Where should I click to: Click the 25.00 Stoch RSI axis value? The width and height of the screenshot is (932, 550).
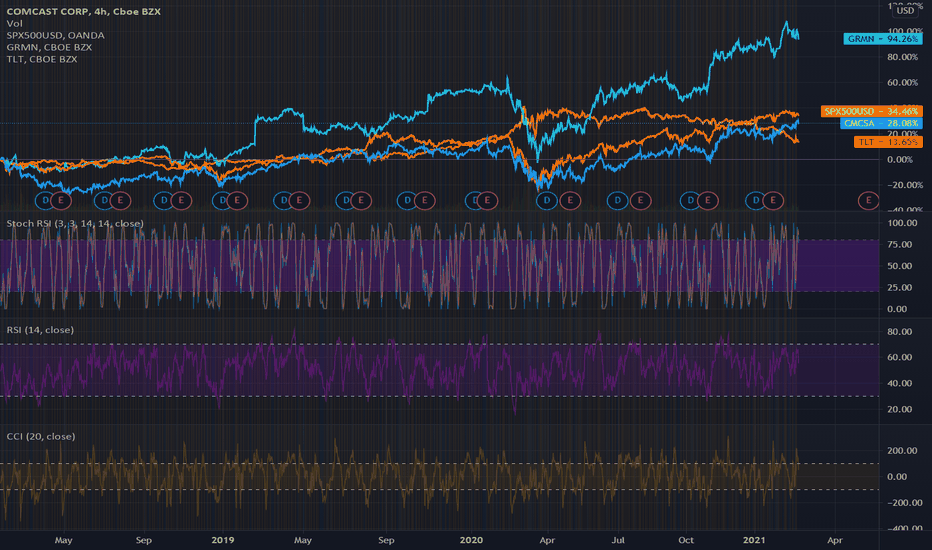[x=899, y=287]
